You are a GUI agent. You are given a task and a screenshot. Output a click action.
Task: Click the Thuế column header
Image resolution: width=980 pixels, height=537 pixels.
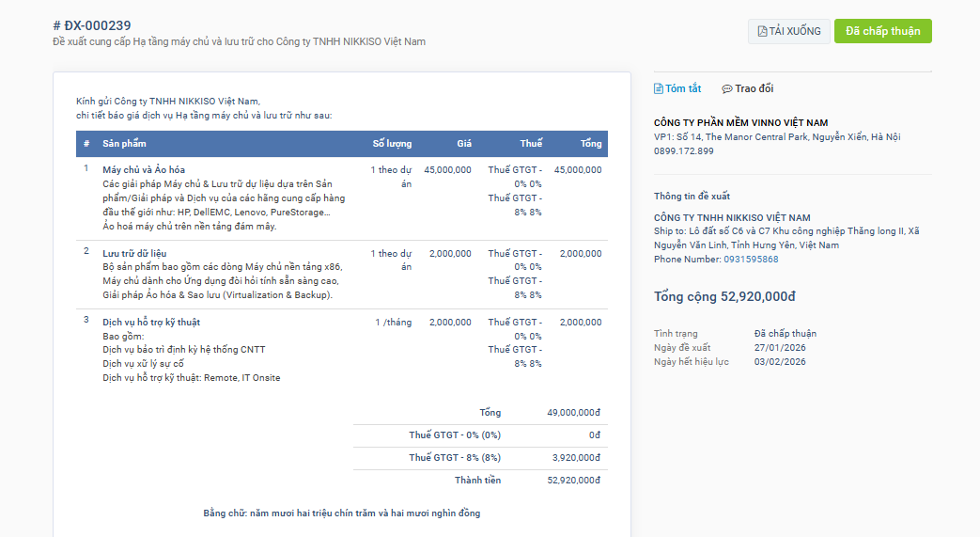pyautogui.click(x=531, y=143)
